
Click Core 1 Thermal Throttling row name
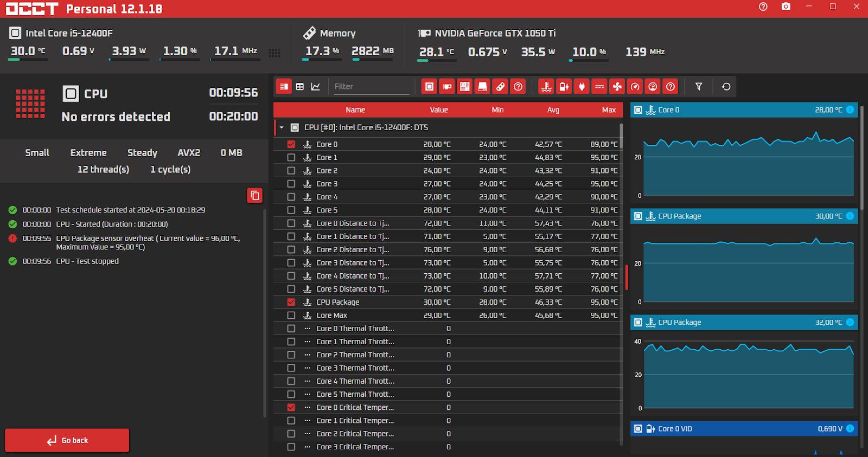point(355,342)
